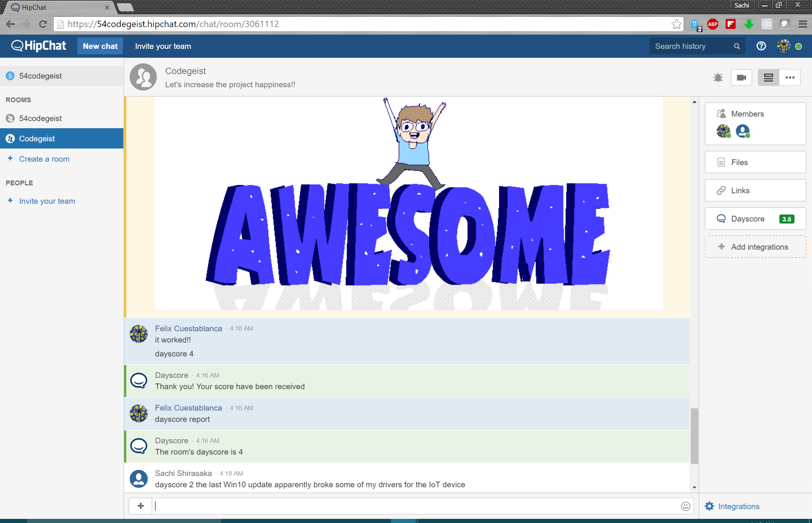812x523 pixels.
Task: Click the New chat button
Action: (x=100, y=46)
